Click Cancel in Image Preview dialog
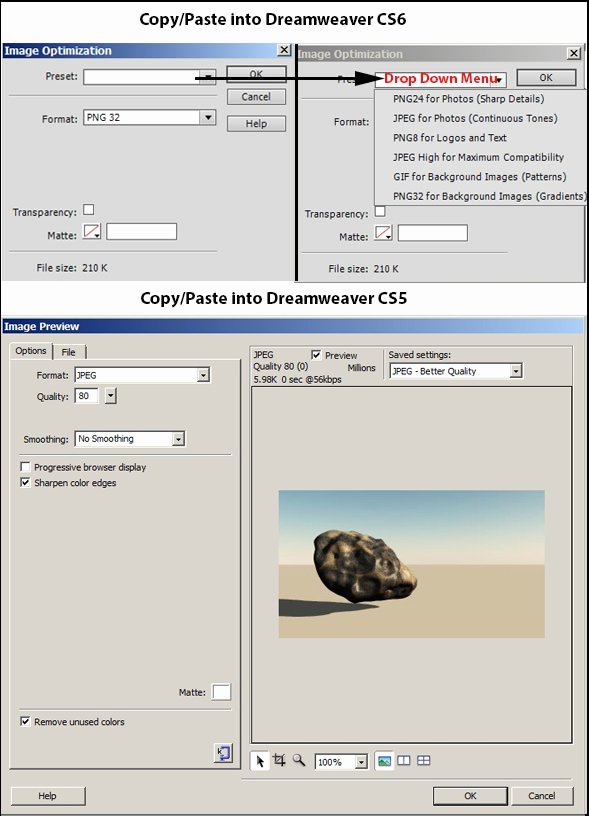This screenshot has height=816, width=589. (542, 796)
